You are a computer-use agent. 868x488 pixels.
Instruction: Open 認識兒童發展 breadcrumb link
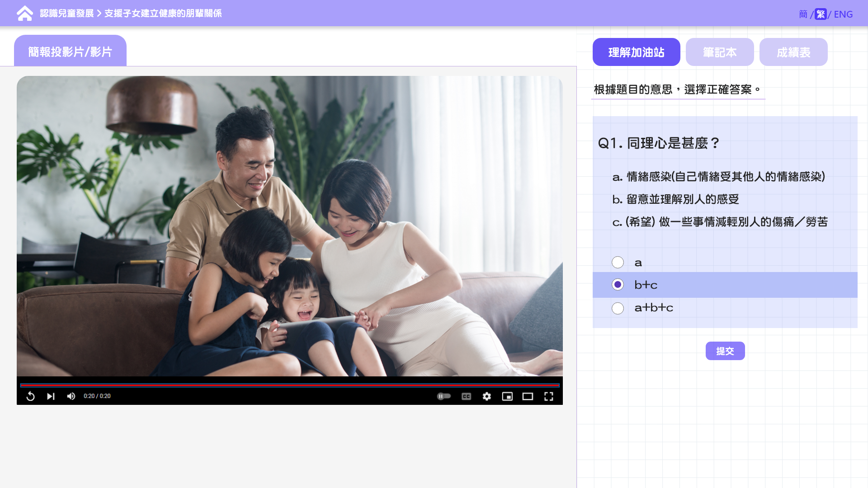66,14
